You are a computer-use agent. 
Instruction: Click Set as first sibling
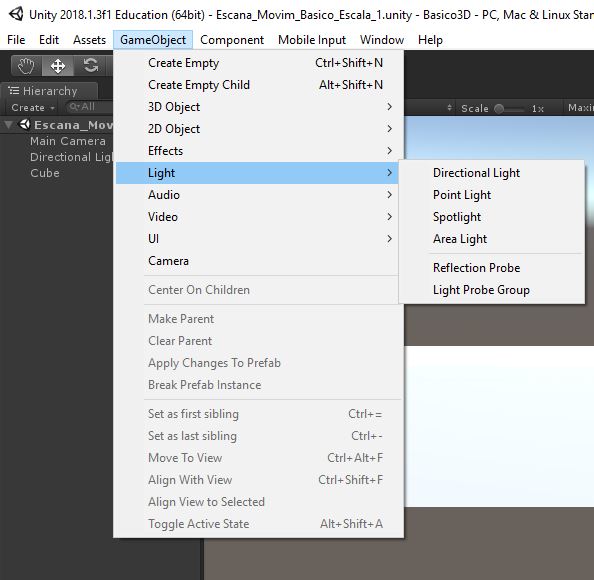coord(257,414)
